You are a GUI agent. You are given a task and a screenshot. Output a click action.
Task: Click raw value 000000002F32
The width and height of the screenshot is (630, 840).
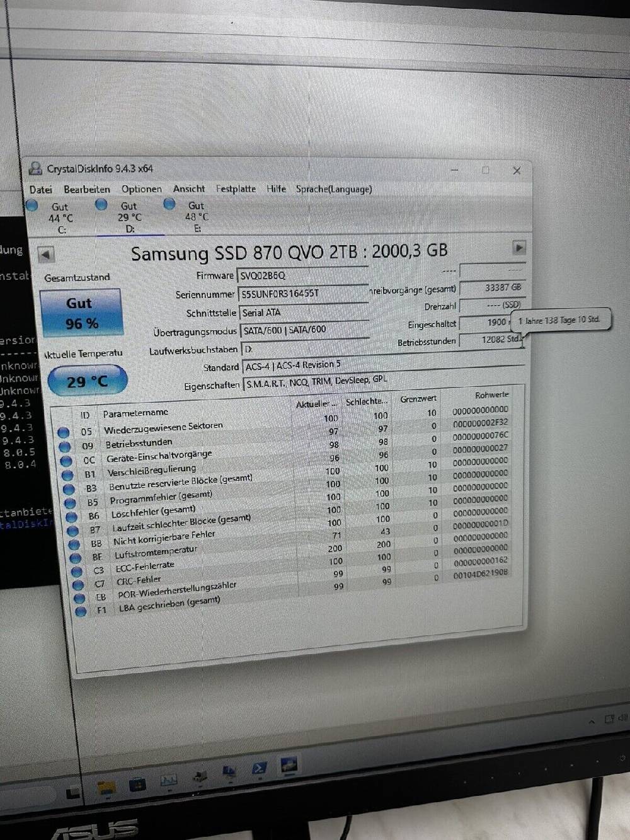pos(481,423)
